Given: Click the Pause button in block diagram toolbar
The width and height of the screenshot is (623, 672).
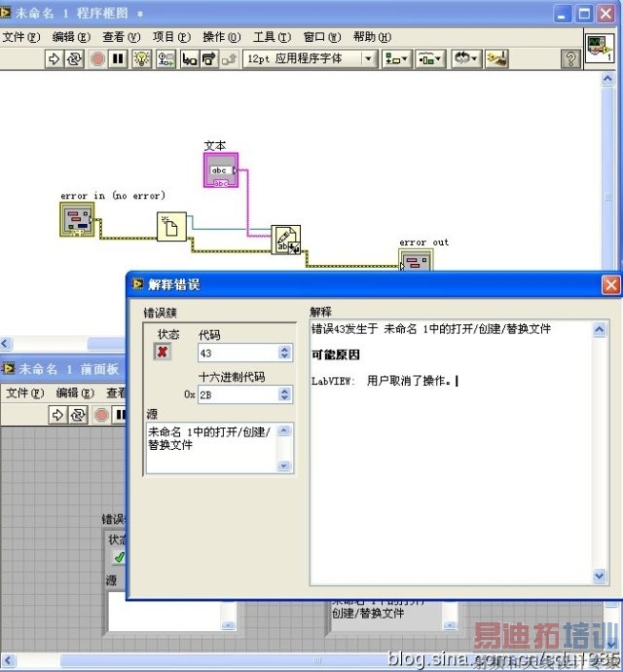Looking at the screenshot, I should [x=118, y=58].
